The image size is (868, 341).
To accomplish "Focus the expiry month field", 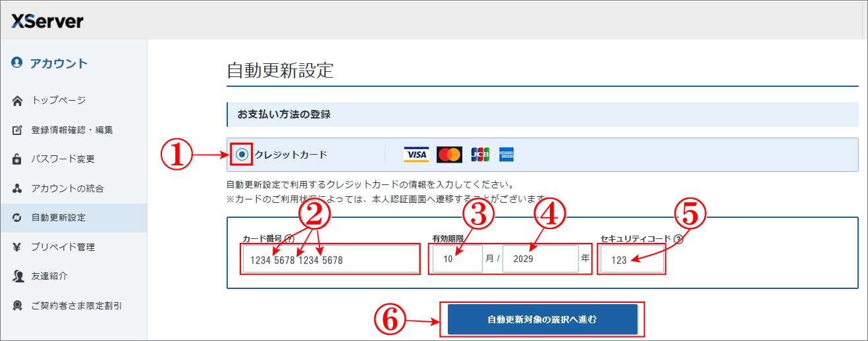I will coord(458,259).
